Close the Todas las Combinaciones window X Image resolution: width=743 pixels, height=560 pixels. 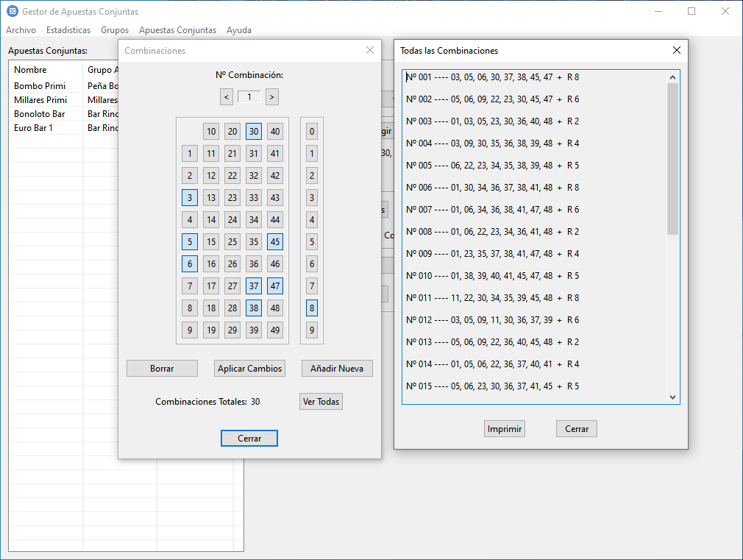(x=677, y=50)
